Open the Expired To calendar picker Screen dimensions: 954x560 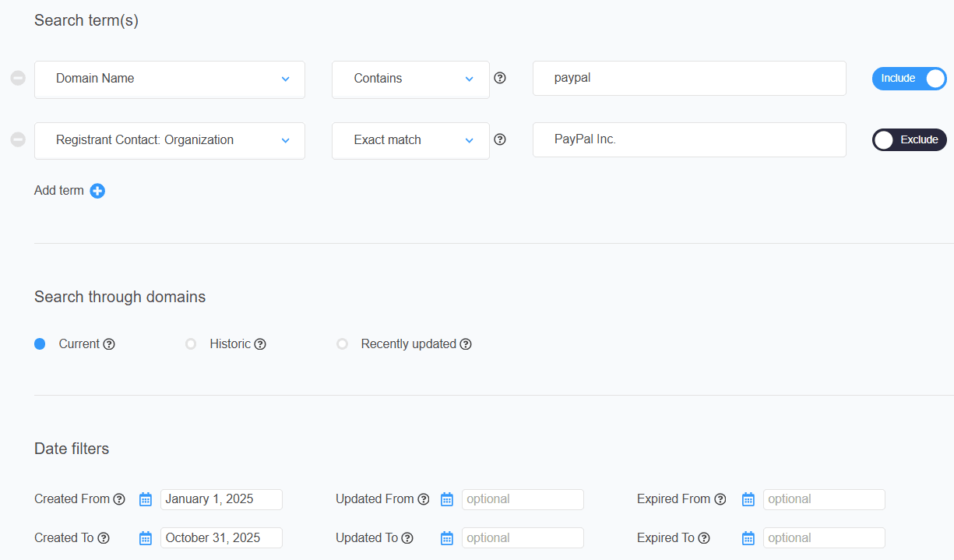click(748, 538)
